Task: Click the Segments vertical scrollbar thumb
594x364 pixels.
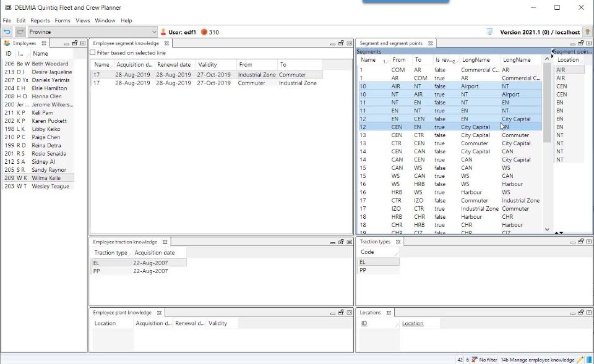Action: pyautogui.click(x=546, y=102)
